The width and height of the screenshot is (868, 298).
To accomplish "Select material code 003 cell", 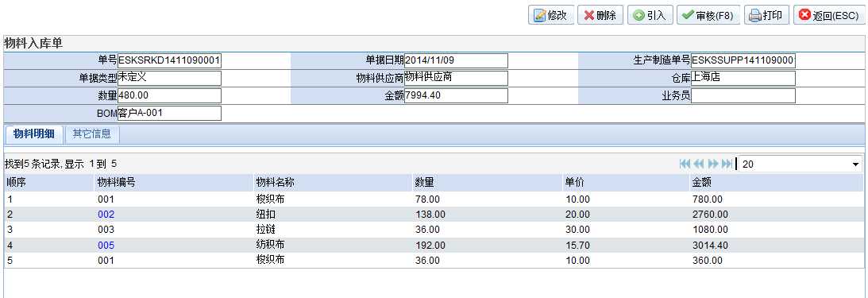I will pos(106,230).
